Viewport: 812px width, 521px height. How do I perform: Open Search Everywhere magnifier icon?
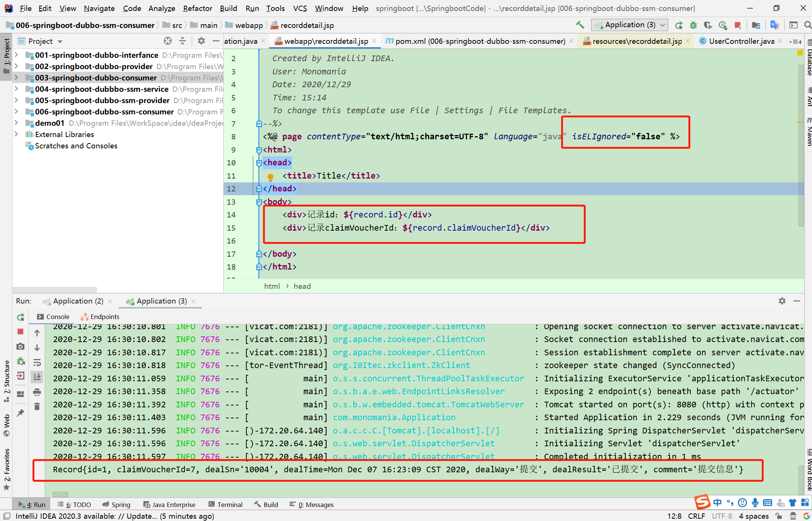click(x=807, y=25)
